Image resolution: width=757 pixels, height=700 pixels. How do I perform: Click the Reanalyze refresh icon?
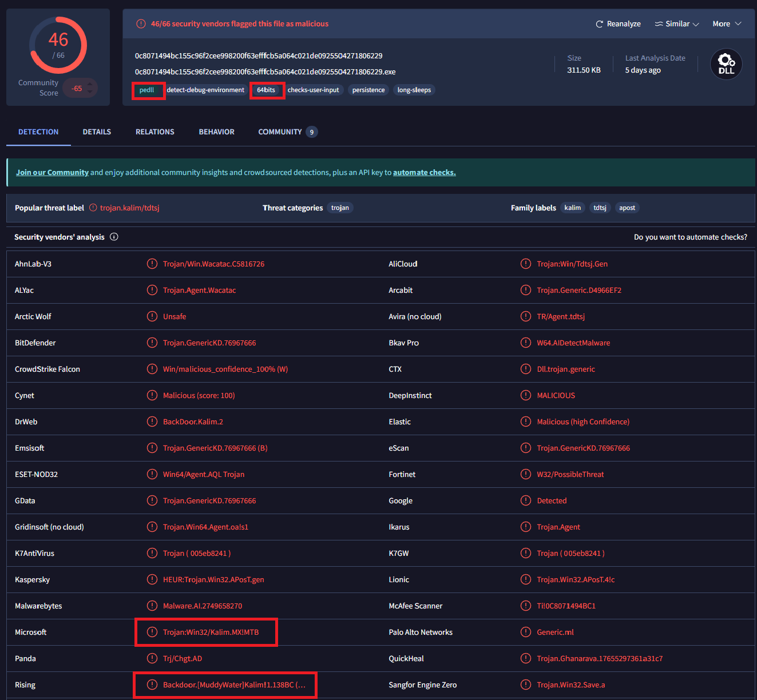pyautogui.click(x=599, y=24)
